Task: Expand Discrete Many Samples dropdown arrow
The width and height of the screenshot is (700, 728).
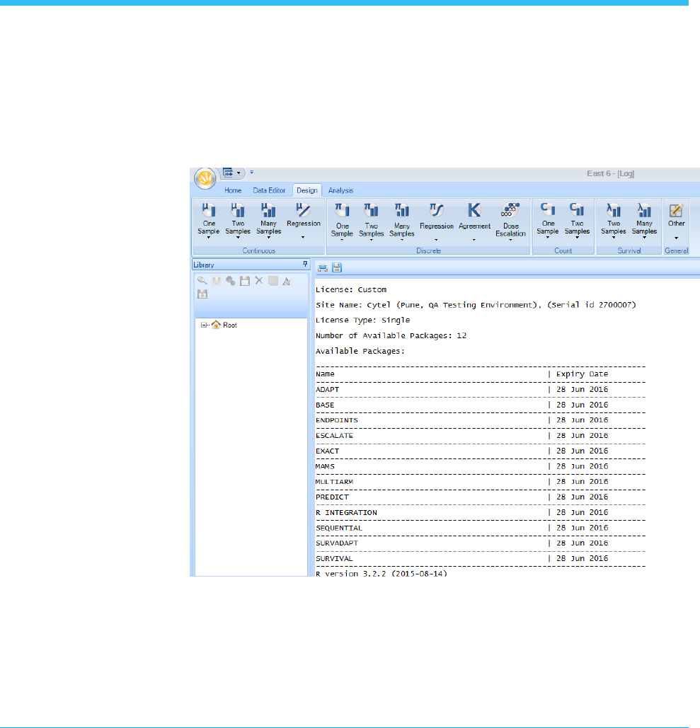Action: 402,240
